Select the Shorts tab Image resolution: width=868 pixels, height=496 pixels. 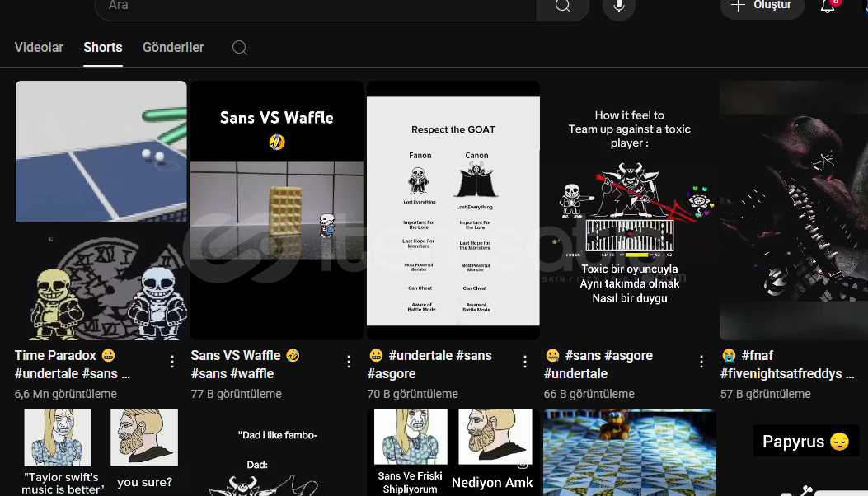(x=103, y=48)
